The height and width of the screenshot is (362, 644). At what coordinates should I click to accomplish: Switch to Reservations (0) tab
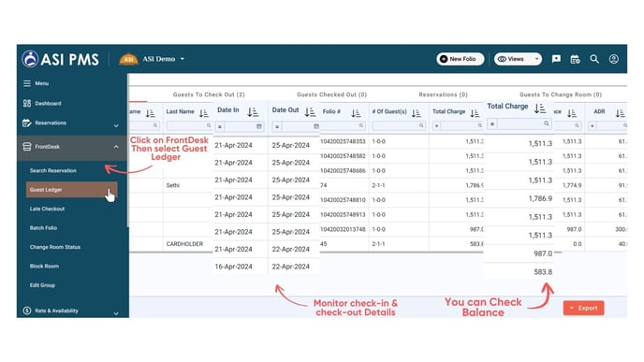pos(443,94)
